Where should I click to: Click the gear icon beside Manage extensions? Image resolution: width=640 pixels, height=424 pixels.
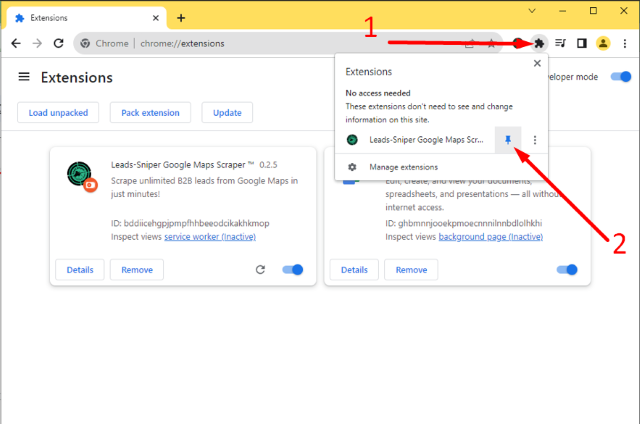click(352, 167)
